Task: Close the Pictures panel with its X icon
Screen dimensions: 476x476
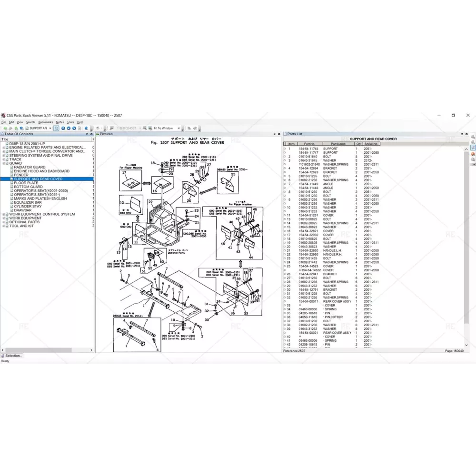Action: click(279, 134)
